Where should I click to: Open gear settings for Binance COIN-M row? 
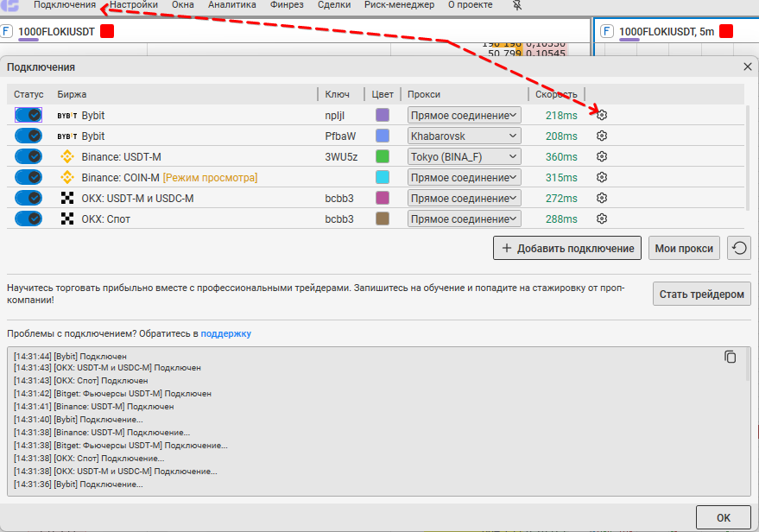pos(602,177)
